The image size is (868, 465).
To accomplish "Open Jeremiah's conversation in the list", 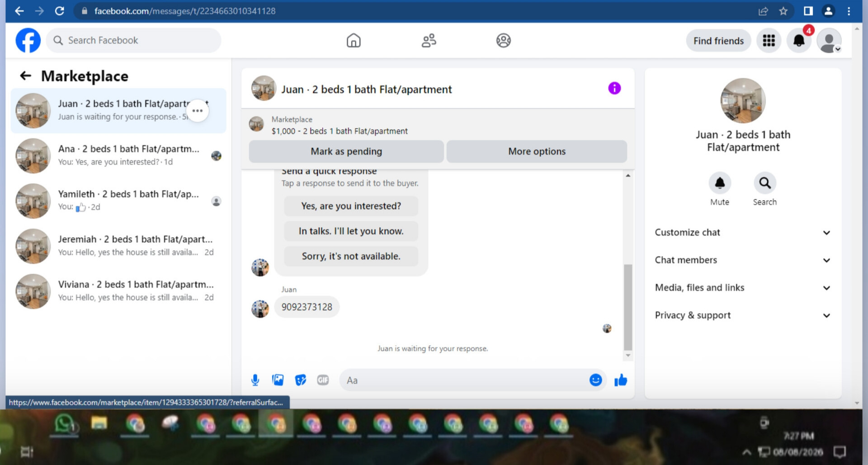I will pyautogui.click(x=118, y=246).
